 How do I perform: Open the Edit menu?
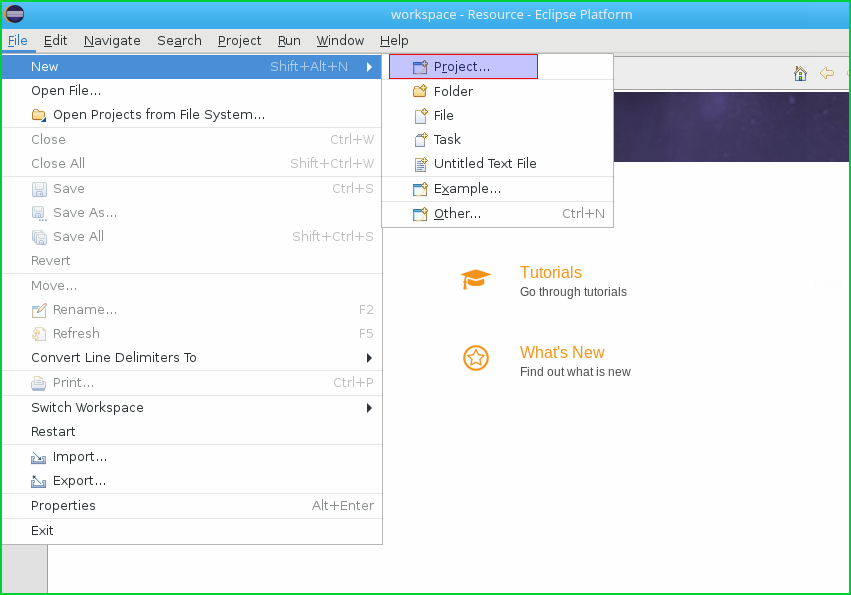coord(55,41)
